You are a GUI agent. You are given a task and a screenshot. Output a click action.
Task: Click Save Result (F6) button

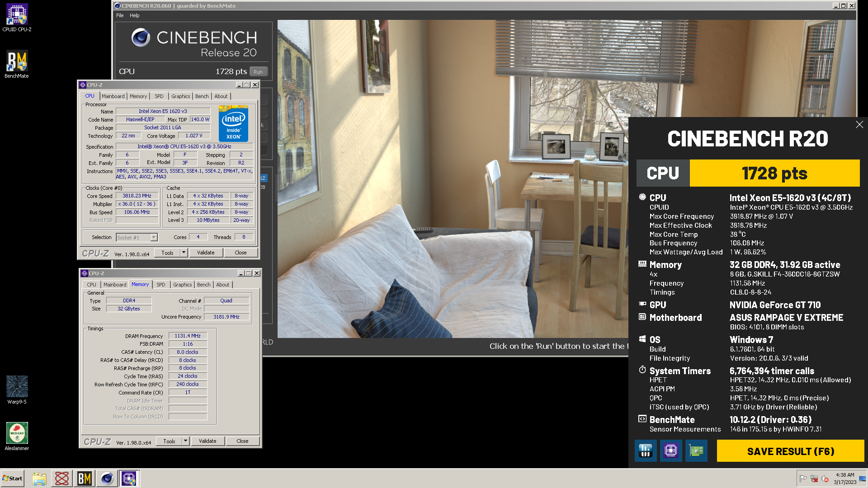[790, 451]
